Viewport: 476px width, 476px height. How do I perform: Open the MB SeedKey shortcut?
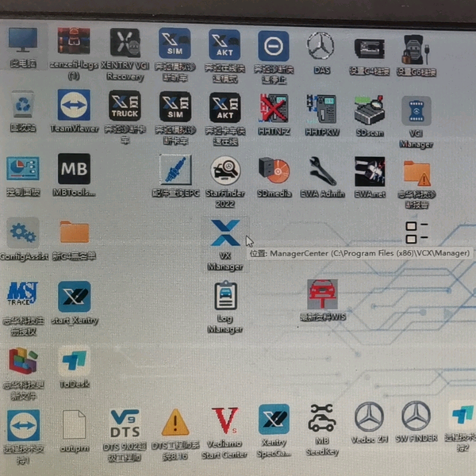[321, 420]
